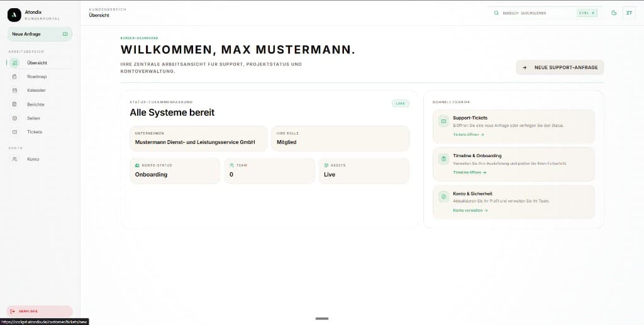This screenshot has width=644, height=325.
Task: Open the Konto verwalten link
Action: coord(470,210)
